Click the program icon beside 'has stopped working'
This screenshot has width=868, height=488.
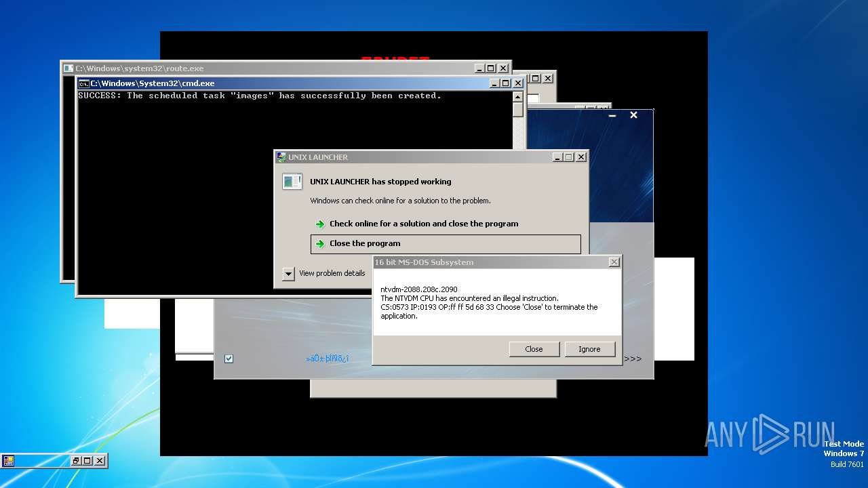pyautogui.click(x=292, y=182)
